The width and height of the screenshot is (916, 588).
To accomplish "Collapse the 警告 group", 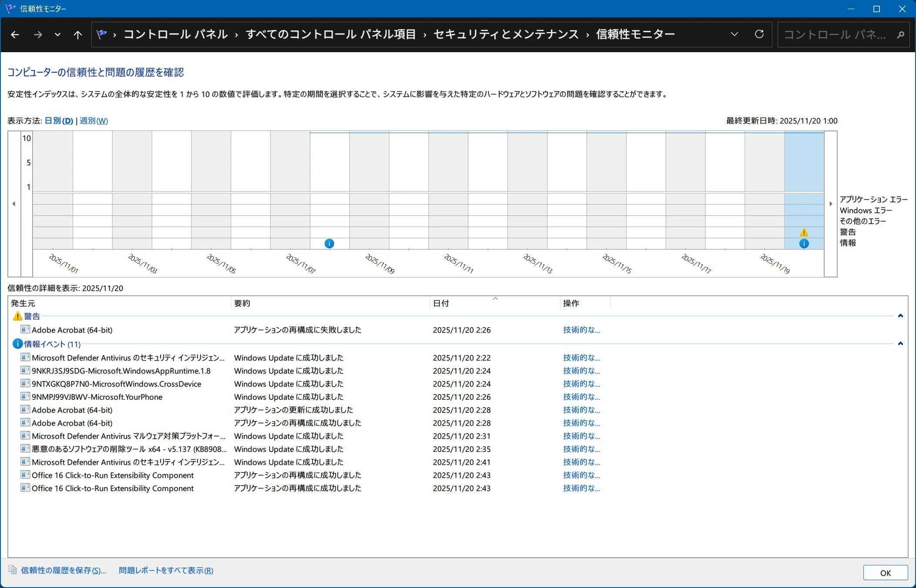I will [x=900, y=316].
